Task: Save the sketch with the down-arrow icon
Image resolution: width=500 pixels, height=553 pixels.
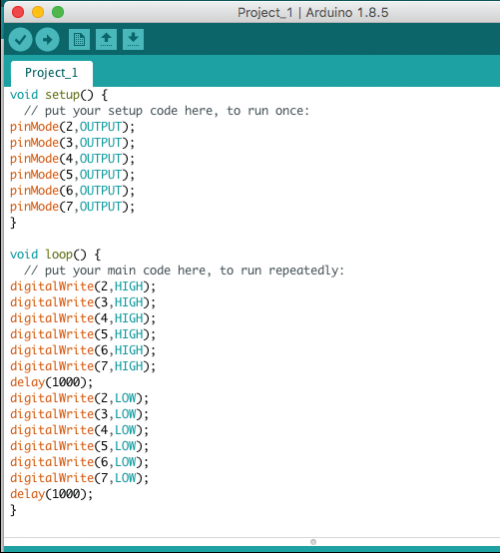Action: click(x=133, y=40)
